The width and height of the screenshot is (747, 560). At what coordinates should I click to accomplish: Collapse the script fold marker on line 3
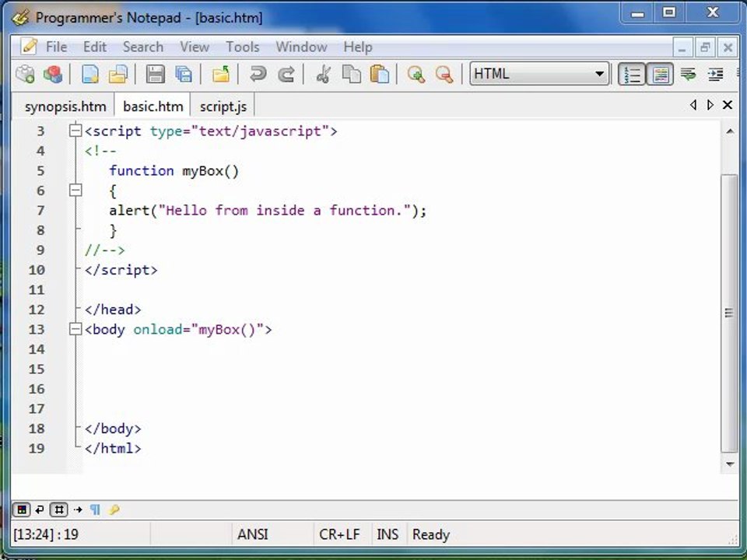(75, 131)
